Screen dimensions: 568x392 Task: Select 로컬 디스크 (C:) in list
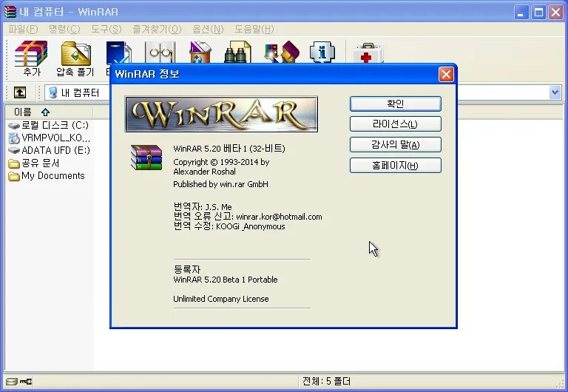point(49,125)
